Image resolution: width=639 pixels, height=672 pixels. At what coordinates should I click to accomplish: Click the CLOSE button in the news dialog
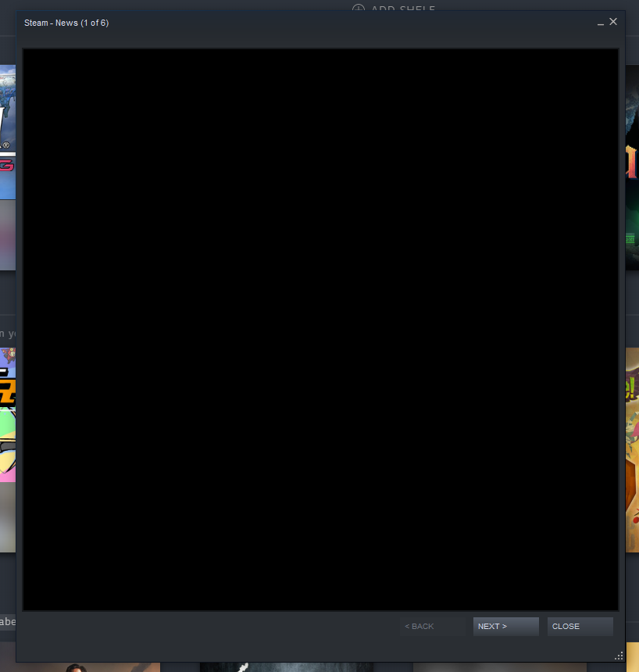point(580,626)
